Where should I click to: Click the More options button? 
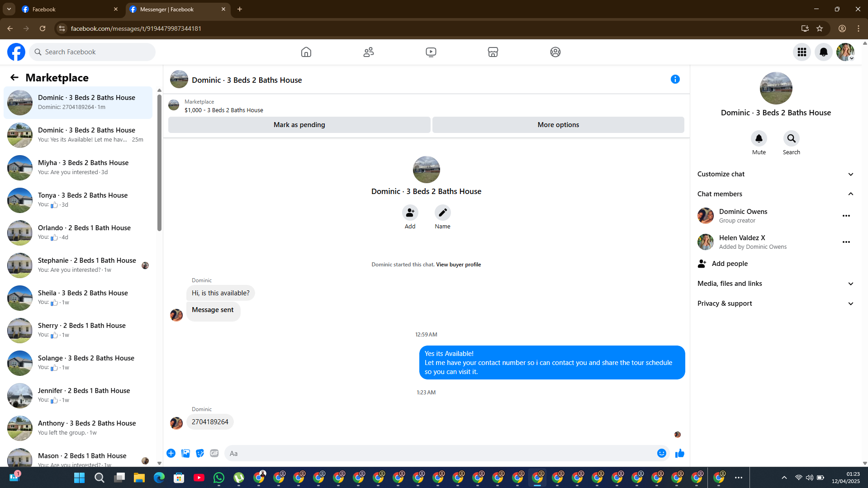click(x=558, y=125)
